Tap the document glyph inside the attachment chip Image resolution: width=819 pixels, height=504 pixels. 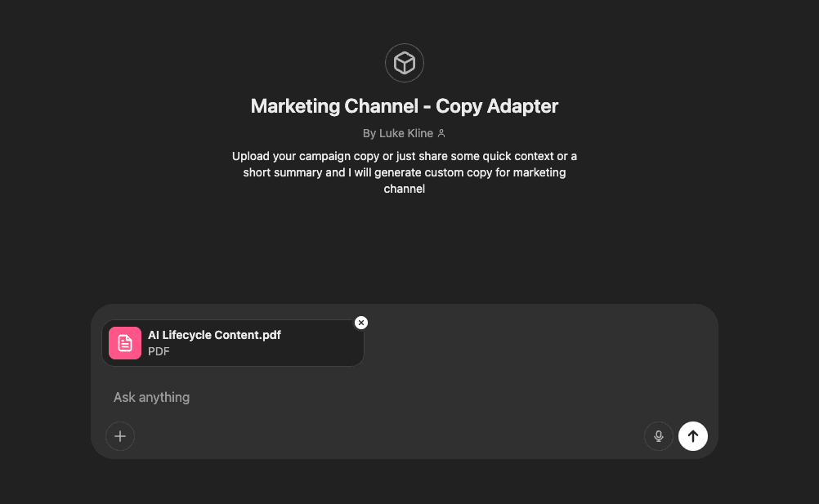[x=124, y=342]
